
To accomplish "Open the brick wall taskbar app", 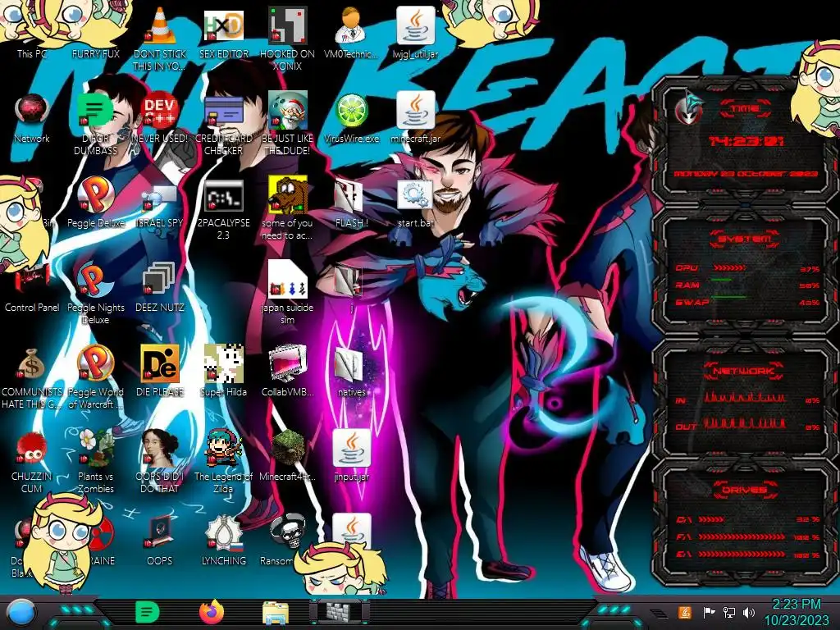I will click(x=339, y=612).
